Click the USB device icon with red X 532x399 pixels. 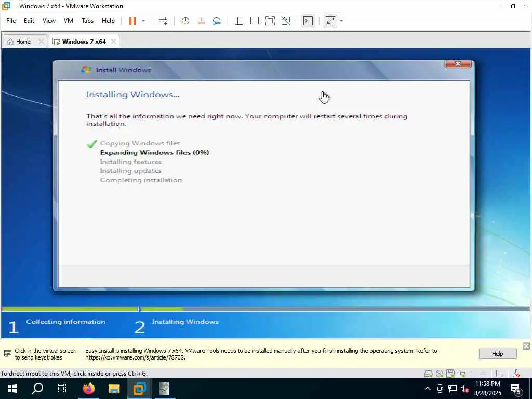tap(516, 374)
